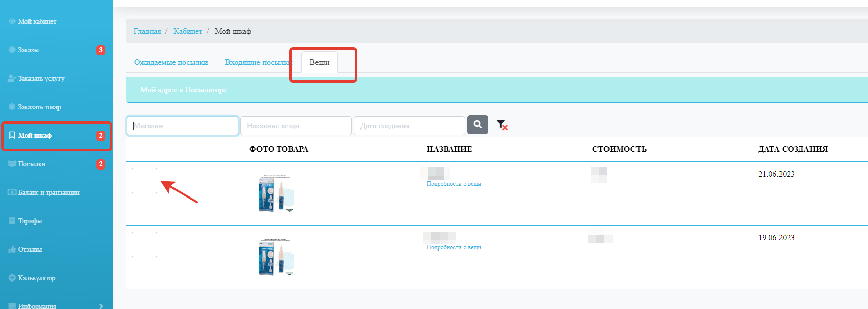Click date 21.06.2023 cell
The width and height of the screenshot is (868, 309).
coord(776,174)
